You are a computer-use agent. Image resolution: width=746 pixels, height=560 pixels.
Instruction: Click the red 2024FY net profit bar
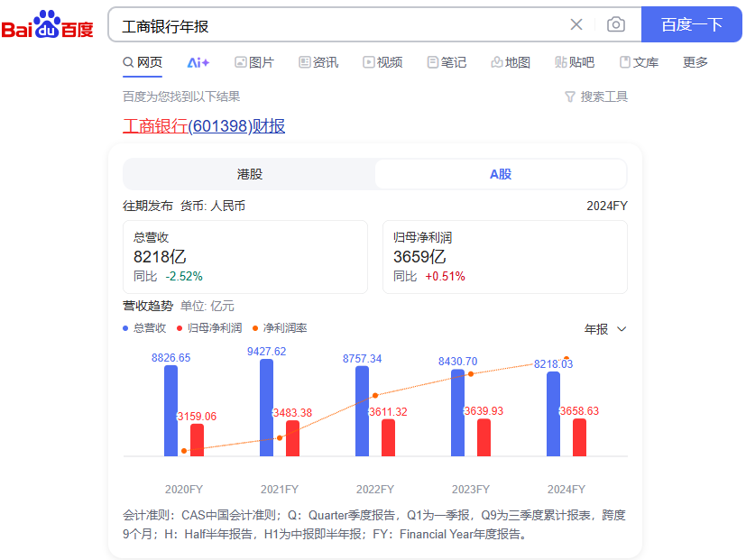click(579, 437)
